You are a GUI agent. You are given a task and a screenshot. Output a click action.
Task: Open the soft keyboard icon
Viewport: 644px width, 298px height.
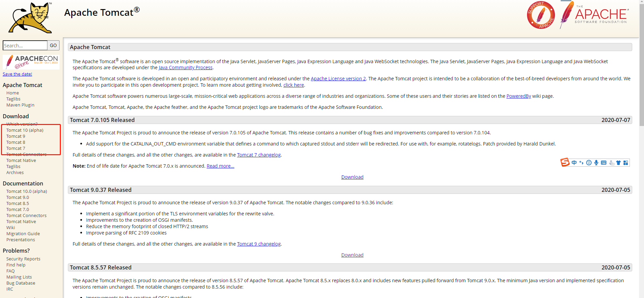604,163
